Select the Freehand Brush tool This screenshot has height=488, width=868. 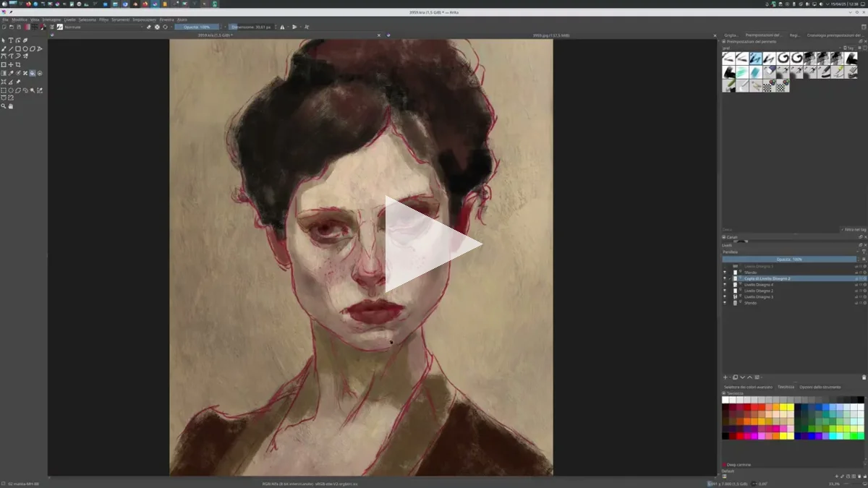(x=4, y=49)
